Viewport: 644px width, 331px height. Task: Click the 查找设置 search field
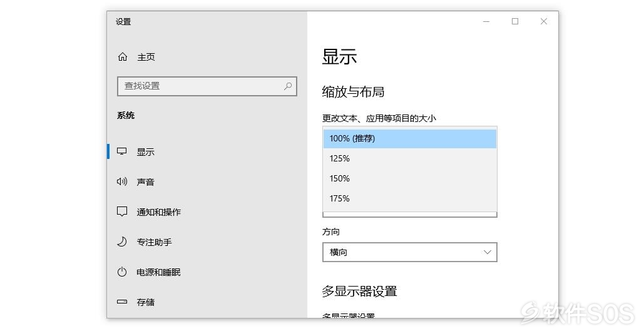coord(207,86)
